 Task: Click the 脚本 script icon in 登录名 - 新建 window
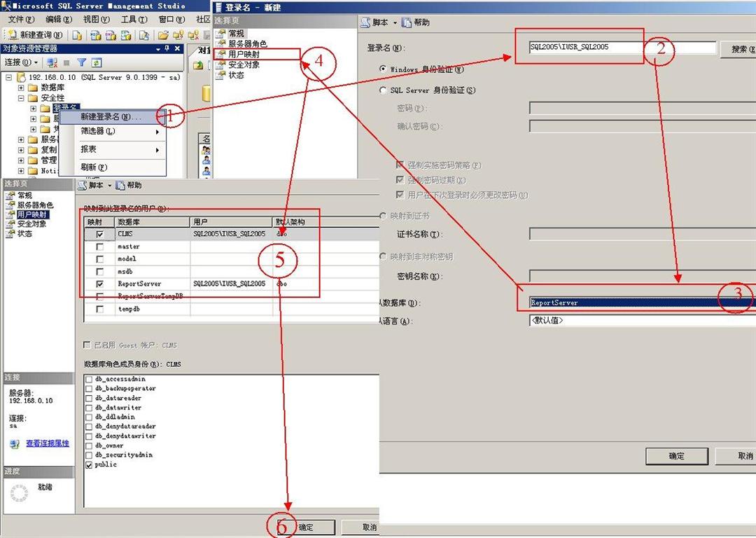point(365,22)
